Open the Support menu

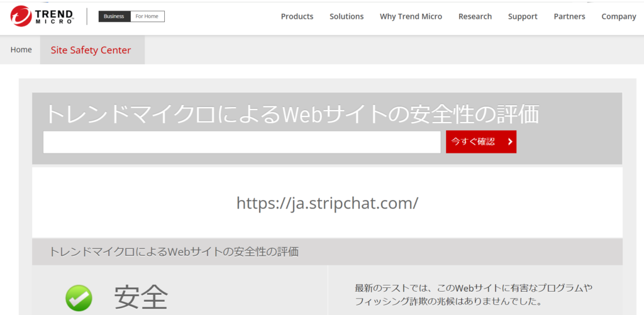point(523,16)
